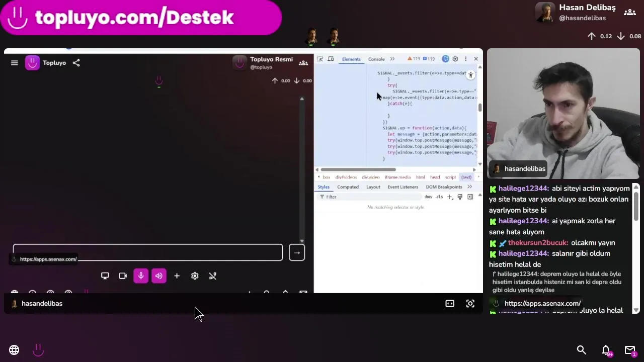Click the 119 warnings counter

tap(413, 59)
